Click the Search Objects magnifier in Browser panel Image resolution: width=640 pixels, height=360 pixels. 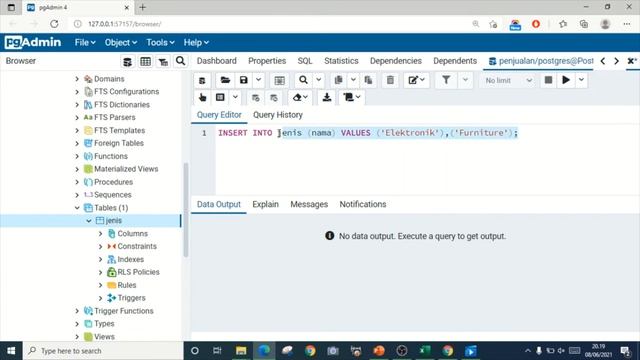(x=180, y=61)
